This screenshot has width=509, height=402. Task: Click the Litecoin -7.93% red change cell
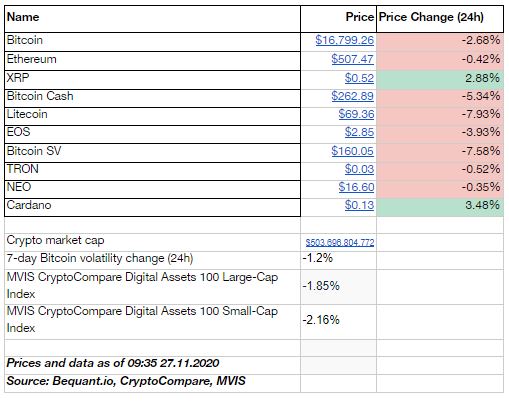(x=440, y=116)
